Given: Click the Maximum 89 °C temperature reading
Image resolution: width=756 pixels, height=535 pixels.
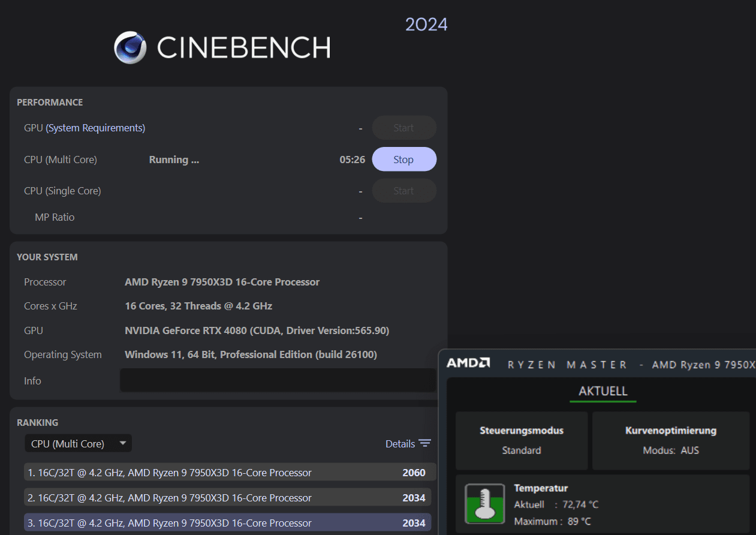Looking at the screenshot, I should 552,521.
